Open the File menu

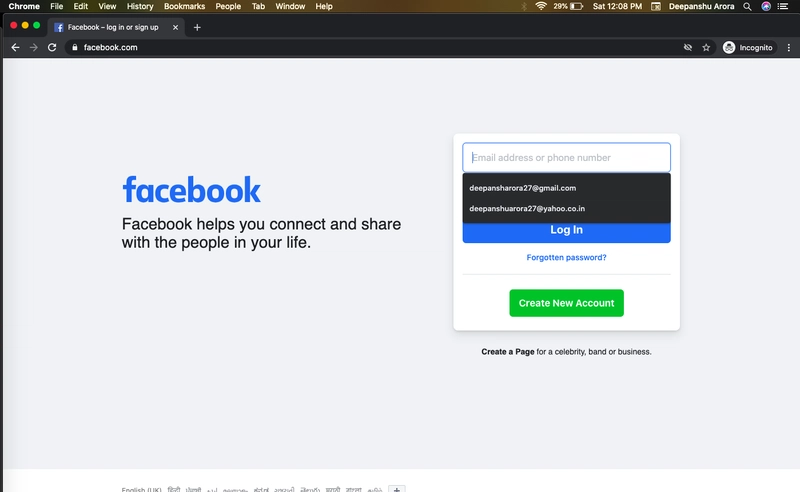(x=57, y=6)
